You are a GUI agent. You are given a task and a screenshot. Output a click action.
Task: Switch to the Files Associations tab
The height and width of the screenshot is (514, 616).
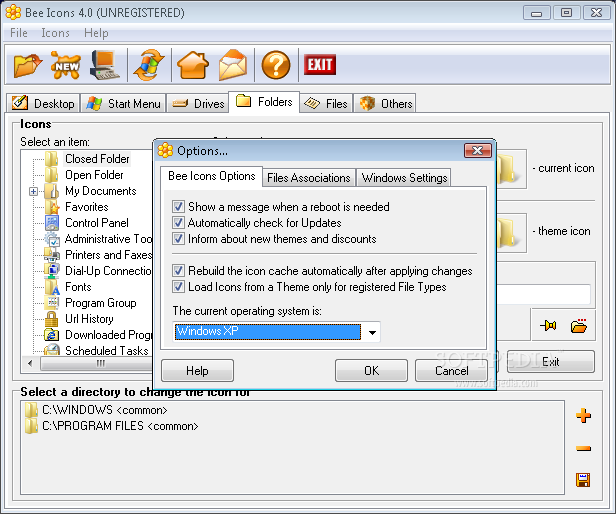[309, 178]
